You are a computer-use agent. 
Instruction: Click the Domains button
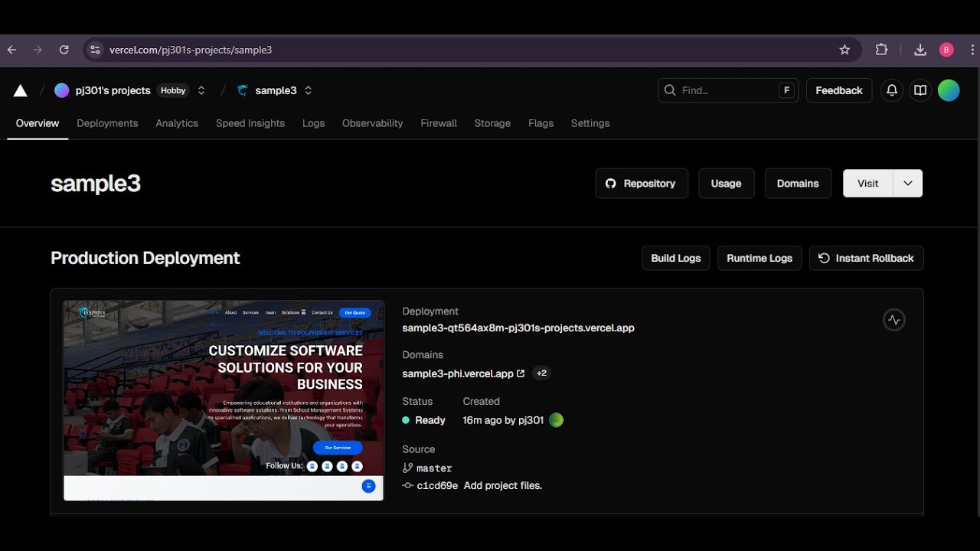[x=798, y=184]
